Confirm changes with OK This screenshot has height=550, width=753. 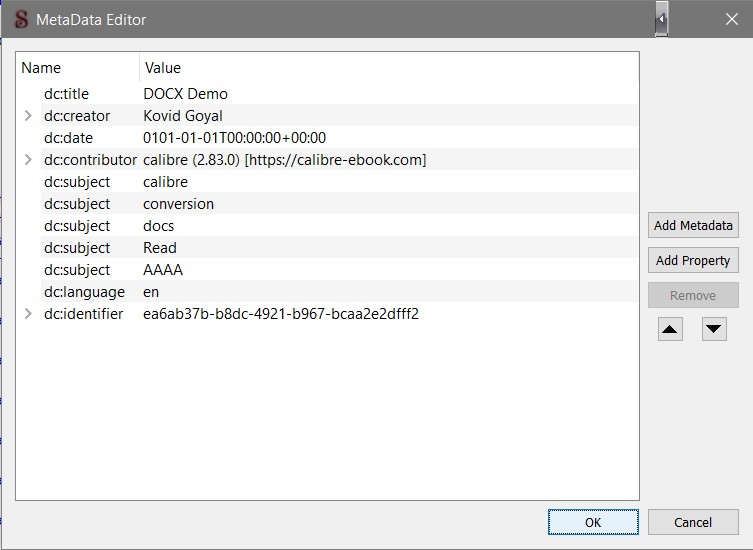pyautogui.click(x=593, y=522)
